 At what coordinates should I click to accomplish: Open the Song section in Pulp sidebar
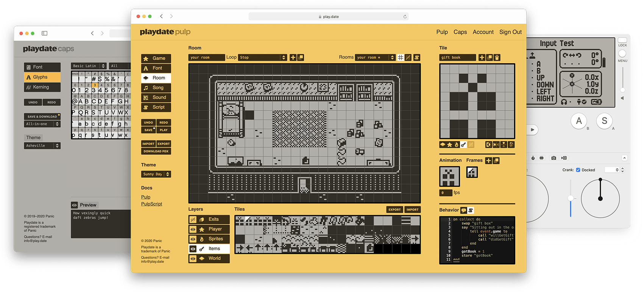(156, 88)
